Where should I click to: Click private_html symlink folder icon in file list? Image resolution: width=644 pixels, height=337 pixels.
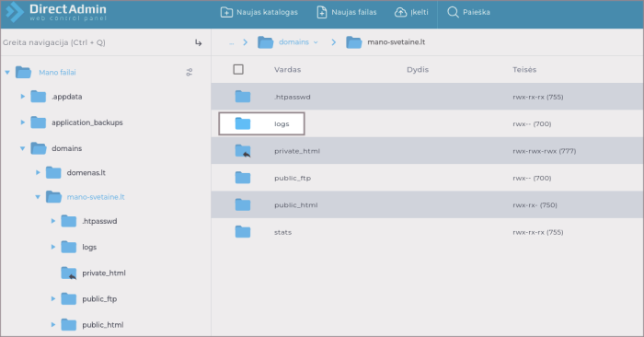click(x=243, y=151)
